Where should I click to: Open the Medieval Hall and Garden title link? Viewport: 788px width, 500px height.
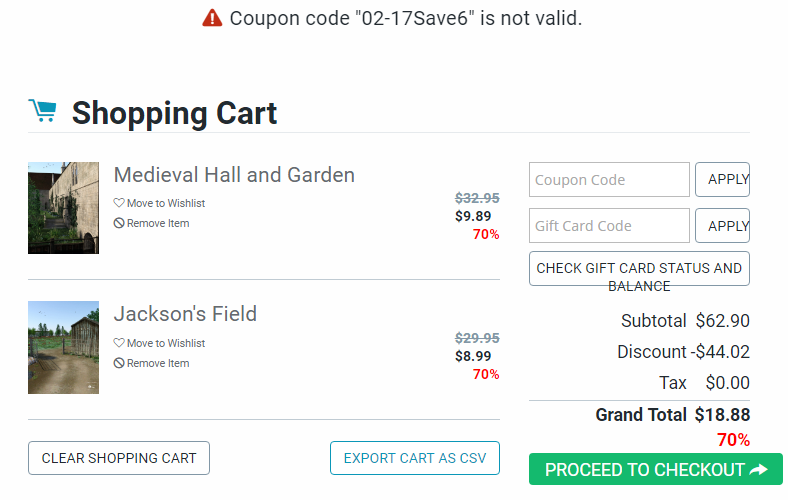pos(234,175)
